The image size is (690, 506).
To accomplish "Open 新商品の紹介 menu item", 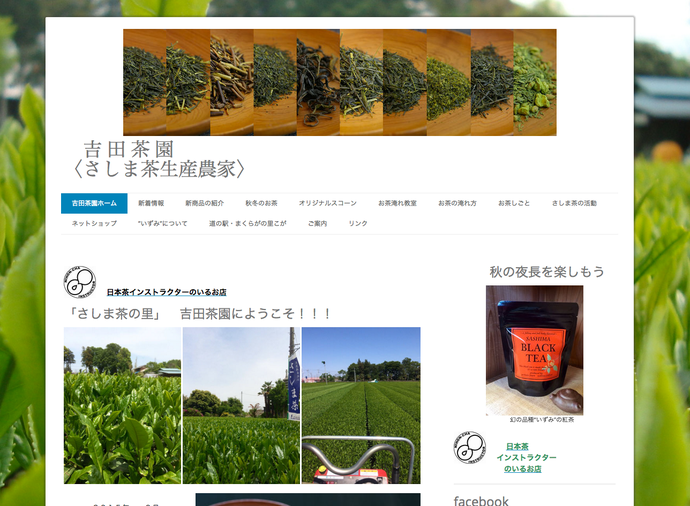I will (x=205, y=203).
